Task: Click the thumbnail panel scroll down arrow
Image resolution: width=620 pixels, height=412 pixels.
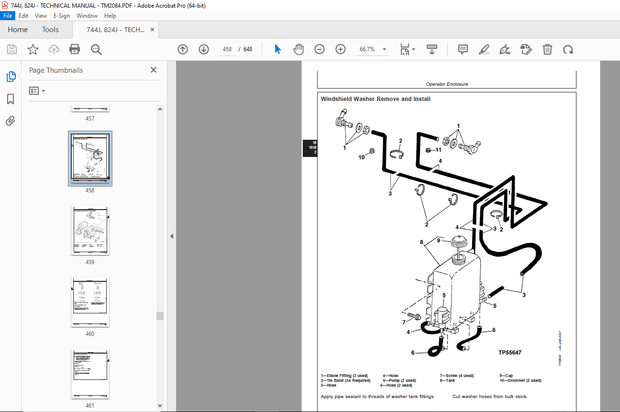Action: [x=160, y=405]
